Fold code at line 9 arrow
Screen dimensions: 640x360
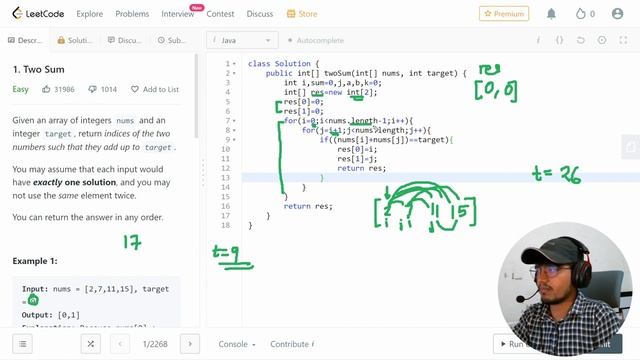tap(234, 140)
